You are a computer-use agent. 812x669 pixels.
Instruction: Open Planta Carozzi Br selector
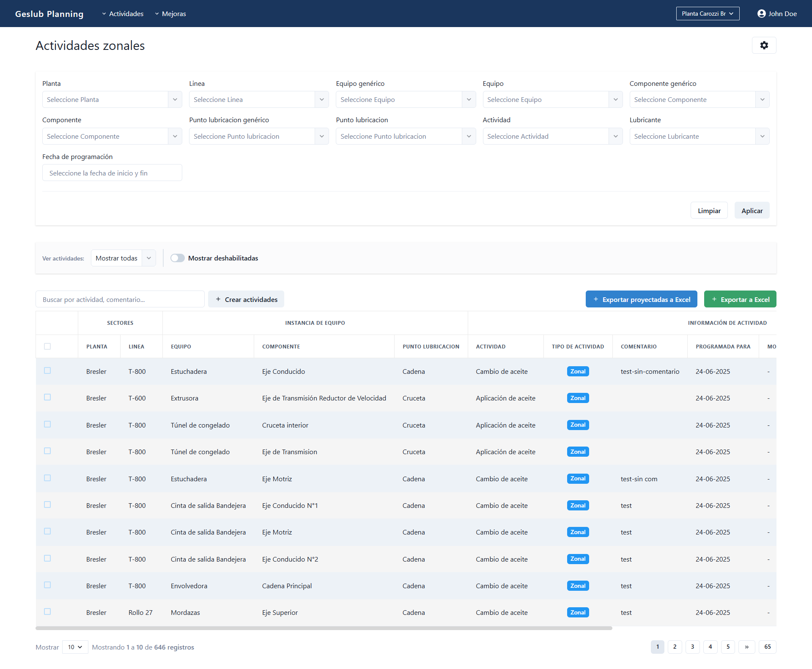click(707, 14)
